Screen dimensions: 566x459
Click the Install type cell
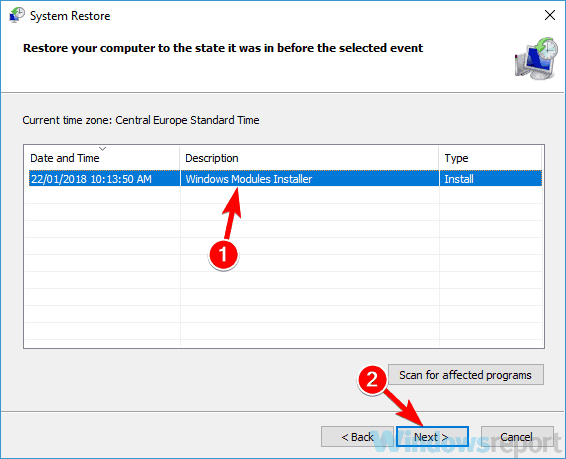458,179
